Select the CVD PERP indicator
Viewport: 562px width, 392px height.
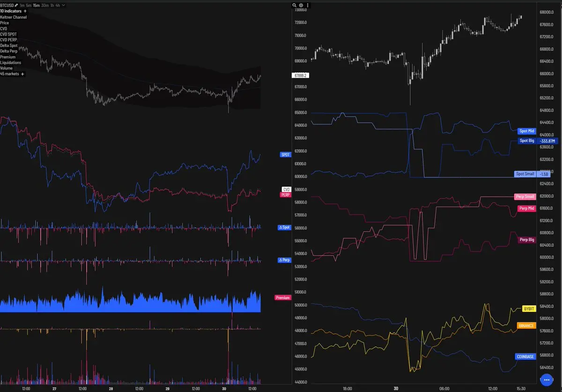click(x=8, y=40)
